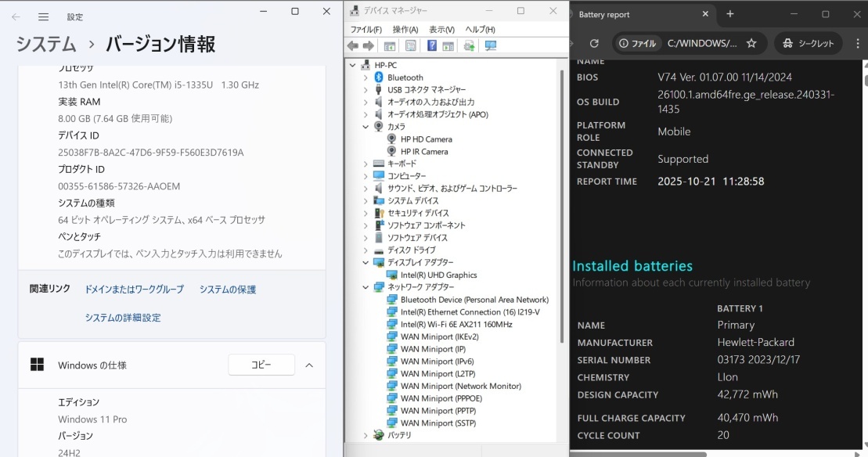Image resolution: width=868 pixels, height=457 pixels.
Task: Select the Scan for hardware changes icon
Action: (492, 45)
